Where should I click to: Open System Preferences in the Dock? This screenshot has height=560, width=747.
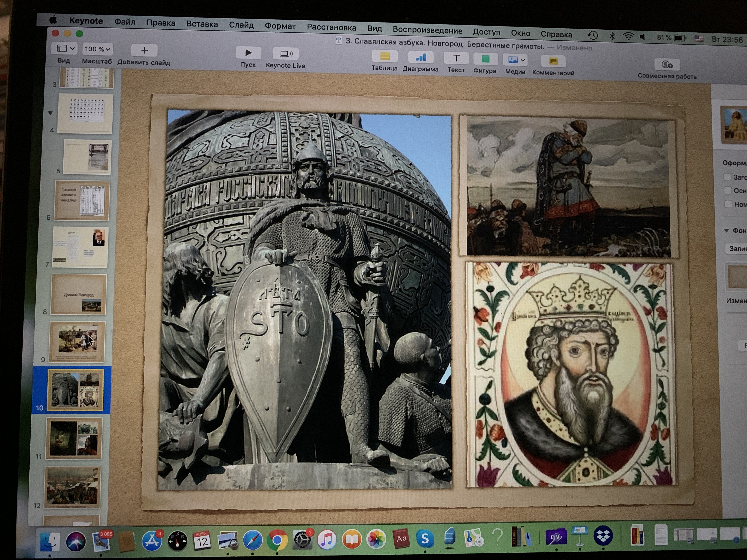point(302,540)
